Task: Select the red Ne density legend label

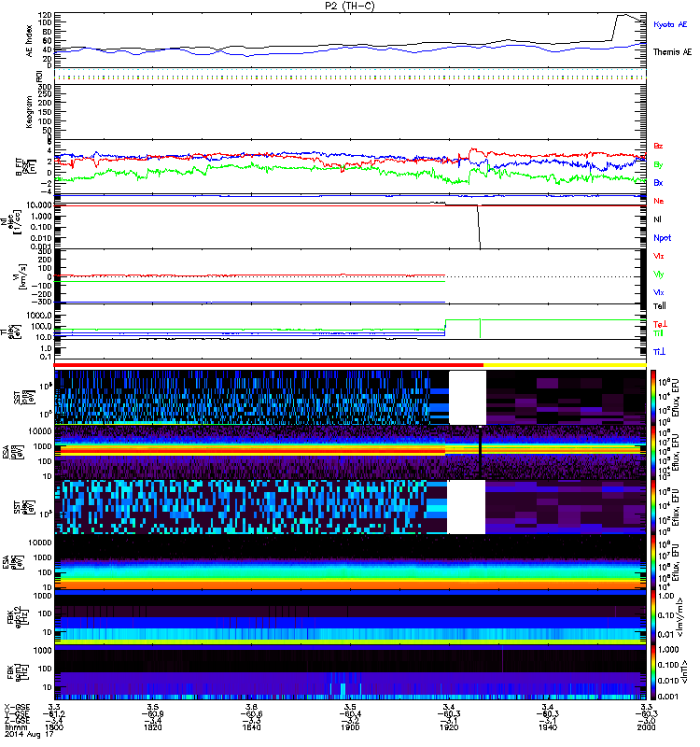Action: pyautogui.click(x=659, y=201)
